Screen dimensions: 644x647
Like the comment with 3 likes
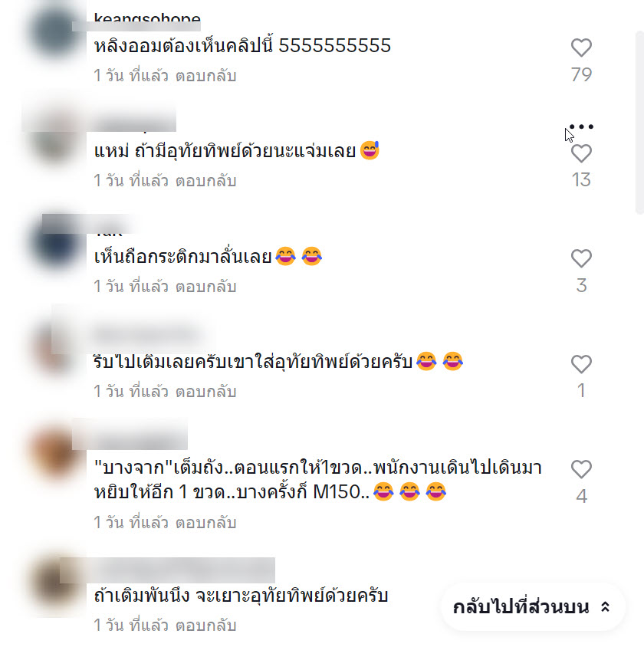(581, 258)
